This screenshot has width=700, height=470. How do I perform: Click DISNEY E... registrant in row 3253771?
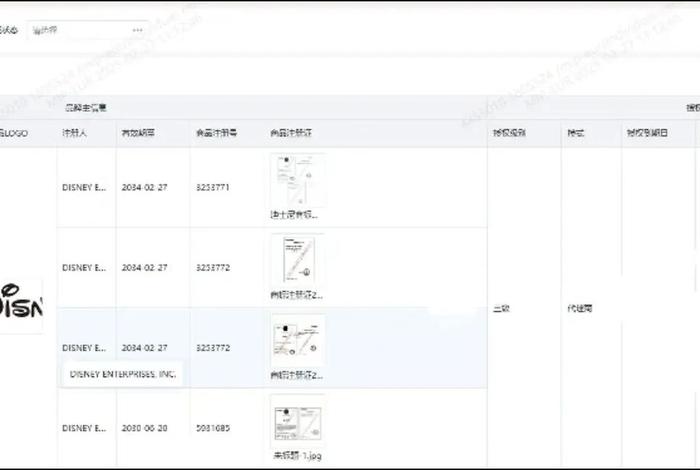(x=84, y=187)
